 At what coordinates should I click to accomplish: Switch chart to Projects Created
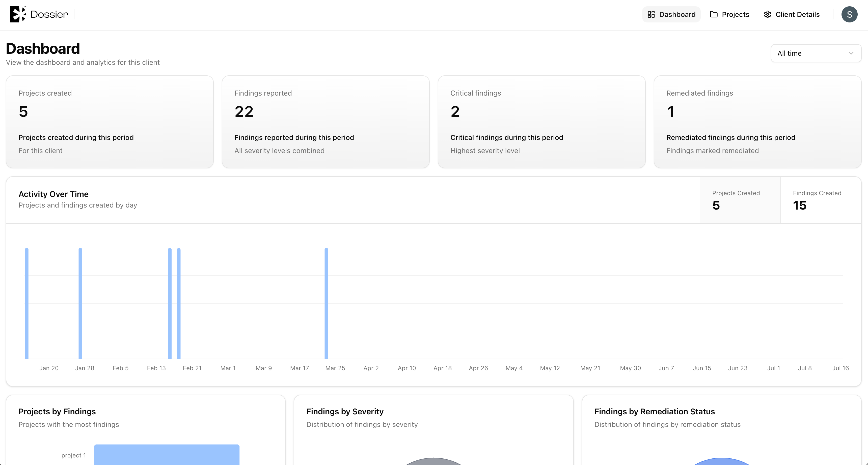coord(740,200)
